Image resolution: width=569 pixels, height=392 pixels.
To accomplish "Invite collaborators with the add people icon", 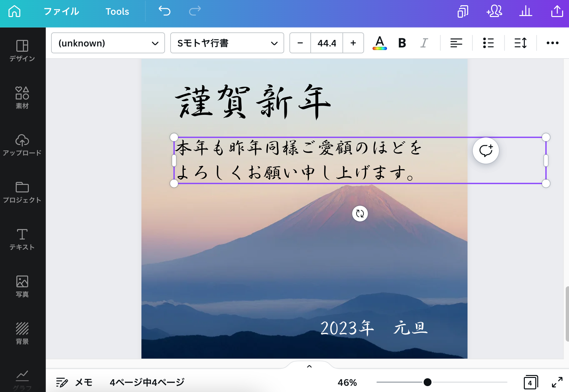I will (x=494, y=11).
